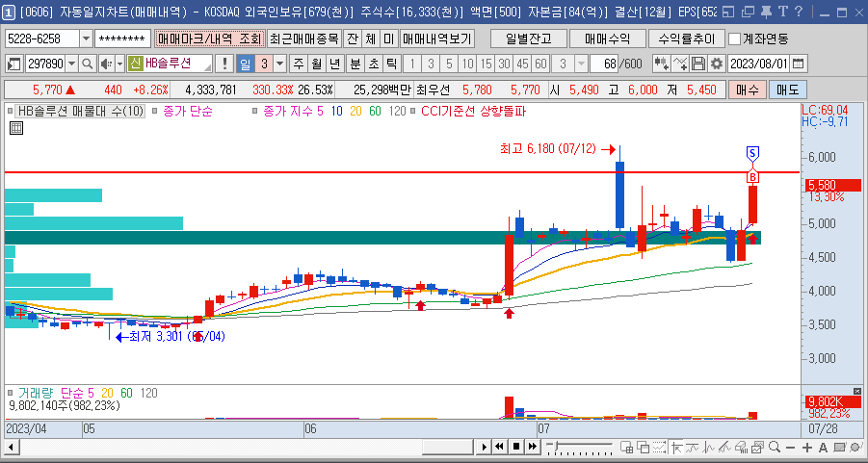Click the question mark help icon
868x463 pixels.
point(799,12)
